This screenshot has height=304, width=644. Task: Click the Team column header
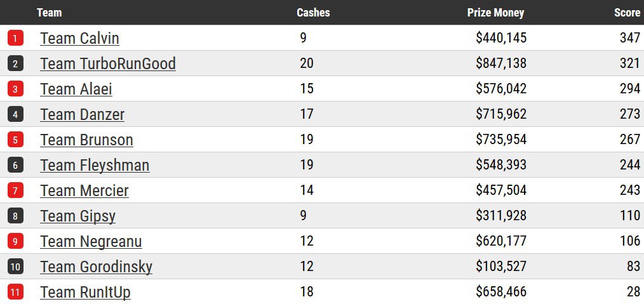(50, 12)
